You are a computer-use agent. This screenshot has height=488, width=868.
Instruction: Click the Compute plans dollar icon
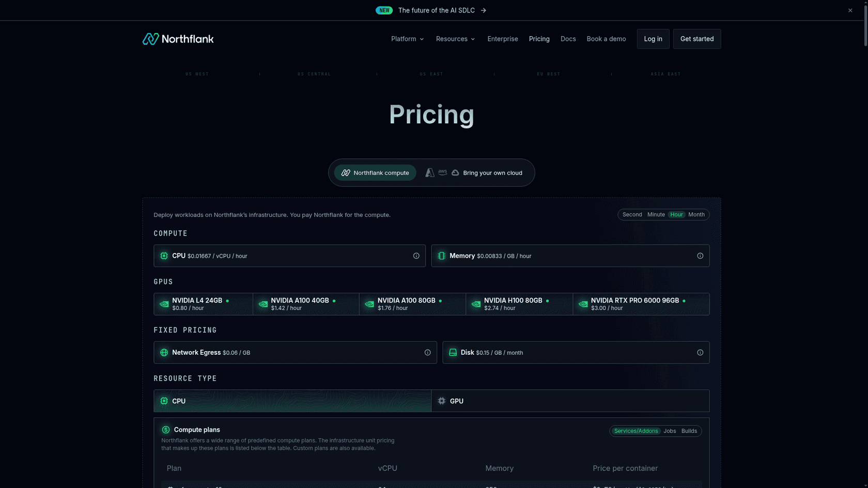166,430
